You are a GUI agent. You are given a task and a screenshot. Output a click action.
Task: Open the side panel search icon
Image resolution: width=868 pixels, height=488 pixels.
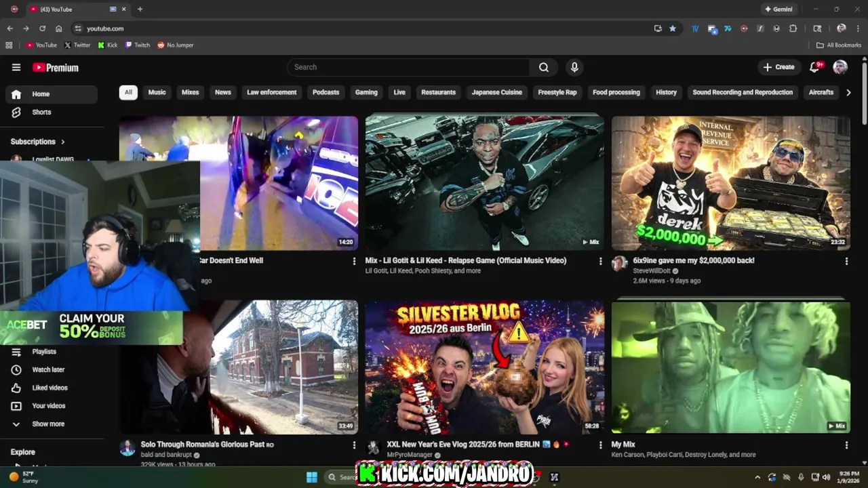click(x=817, y=28)
